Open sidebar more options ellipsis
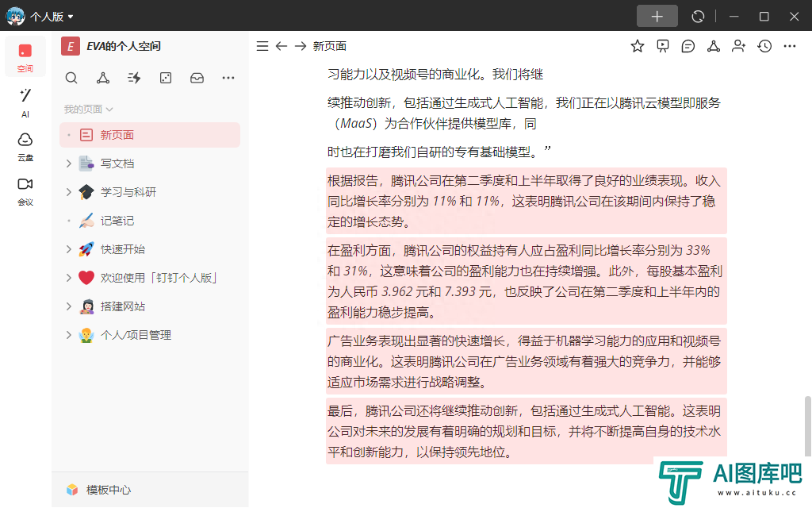The image size is (812, 508). point(228,78)
